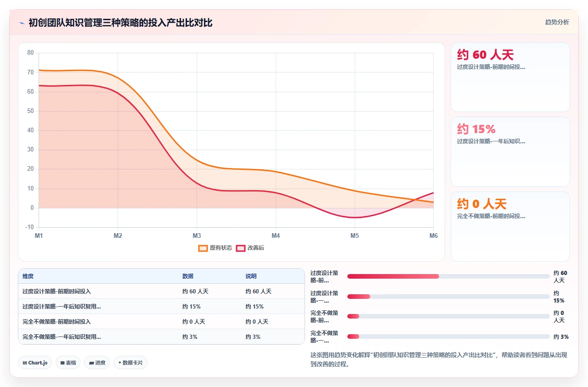This screenshot has height=387, width=588.
Task: Select the 数据卡片 tag chip
Action: click(130, 363)
